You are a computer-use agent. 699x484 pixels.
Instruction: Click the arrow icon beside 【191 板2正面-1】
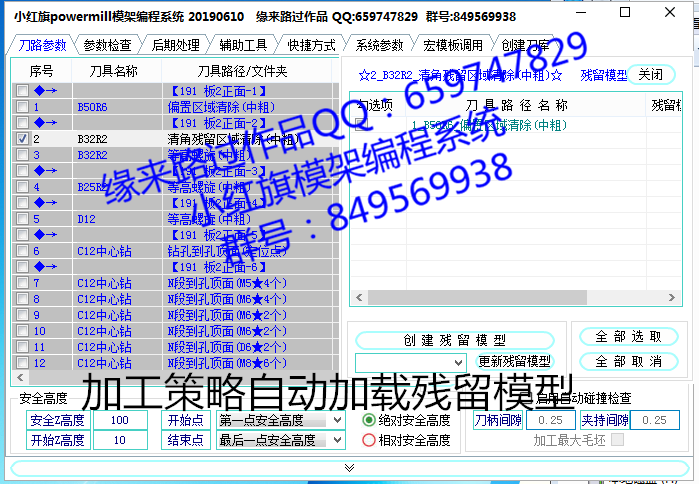45,91
